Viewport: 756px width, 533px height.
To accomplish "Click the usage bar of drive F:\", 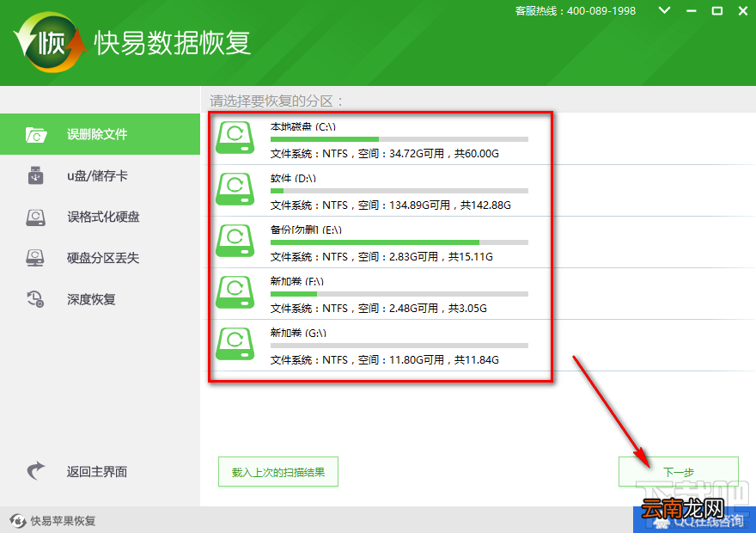I will [x=399, y=294].
